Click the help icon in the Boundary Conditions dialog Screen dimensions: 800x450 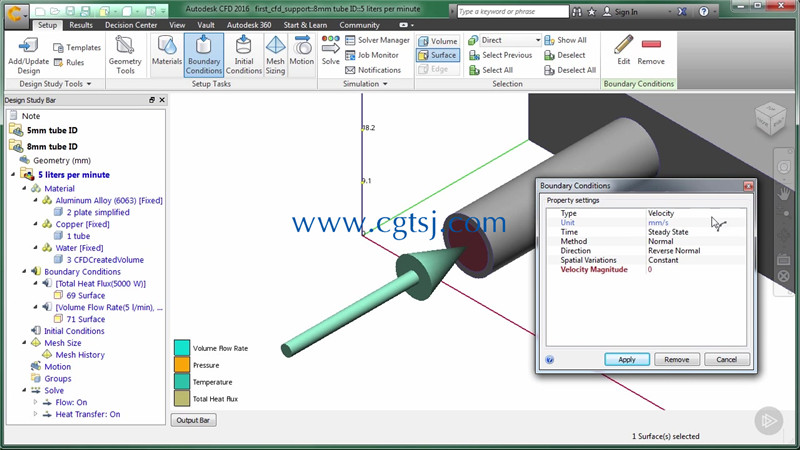(549, 360)
